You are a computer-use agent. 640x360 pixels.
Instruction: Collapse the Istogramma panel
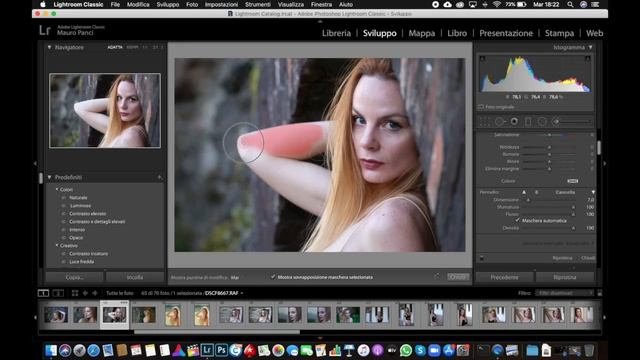click(591, 47)
